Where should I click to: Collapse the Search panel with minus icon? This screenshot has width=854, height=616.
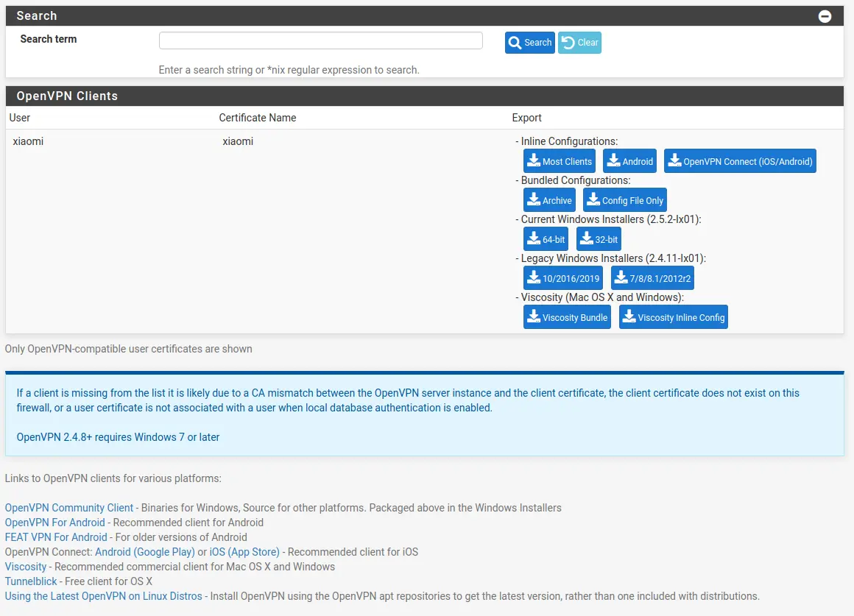coord(825,16)
